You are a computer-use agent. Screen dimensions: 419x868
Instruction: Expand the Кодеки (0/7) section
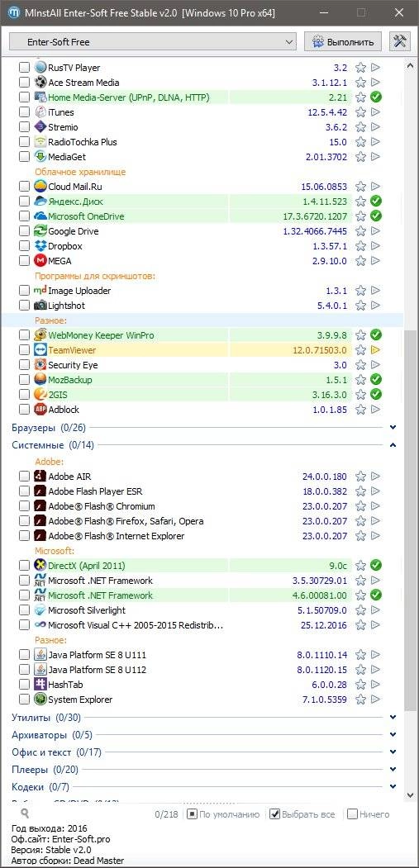pyautogui.click(x=393, y=786)
